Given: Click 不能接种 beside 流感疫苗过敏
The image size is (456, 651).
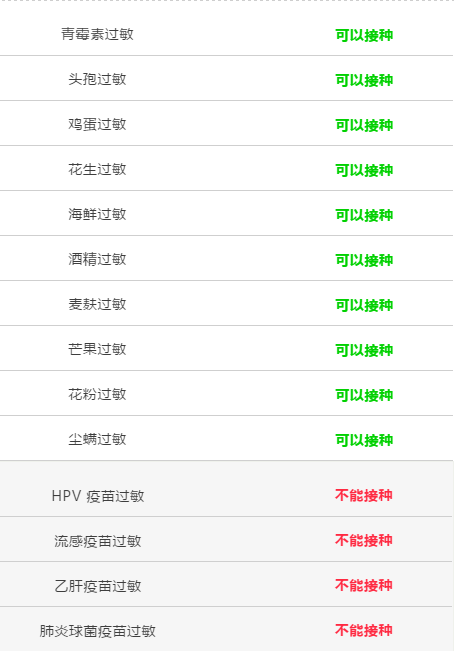Looking at the screenshot, I should pos(364,540).
